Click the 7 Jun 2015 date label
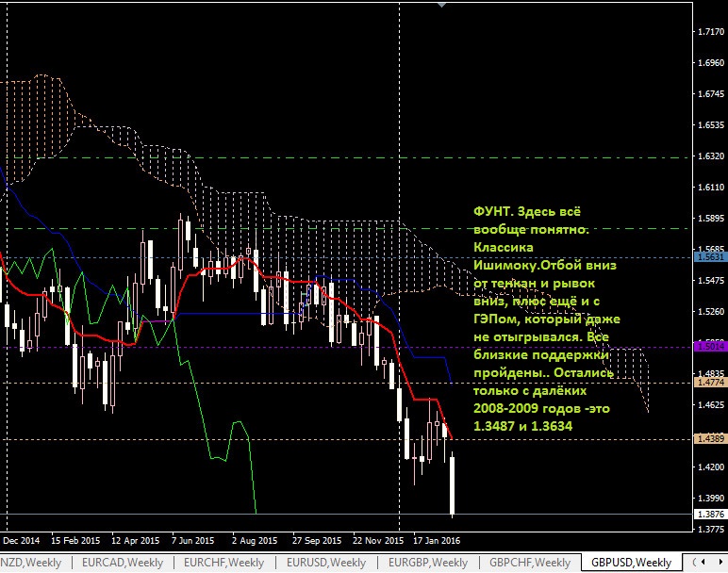 point(192,541)
